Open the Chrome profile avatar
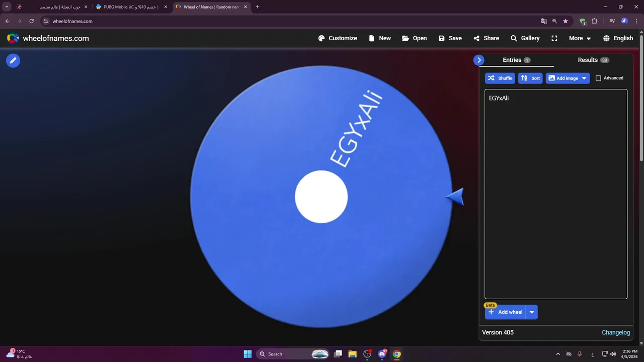Viewport: 644px width, 362px height. click(x=624, y=21)
